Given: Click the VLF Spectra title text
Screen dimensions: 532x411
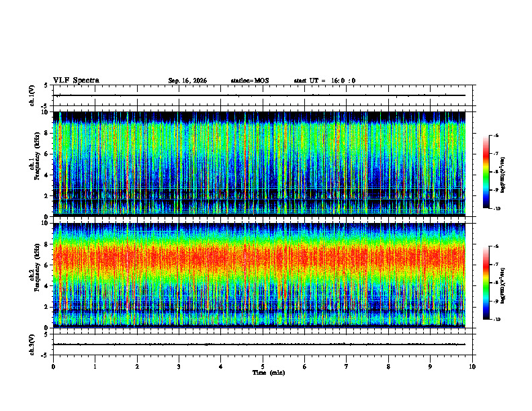Looking at the screenshot, I should [x=76, y=81].
